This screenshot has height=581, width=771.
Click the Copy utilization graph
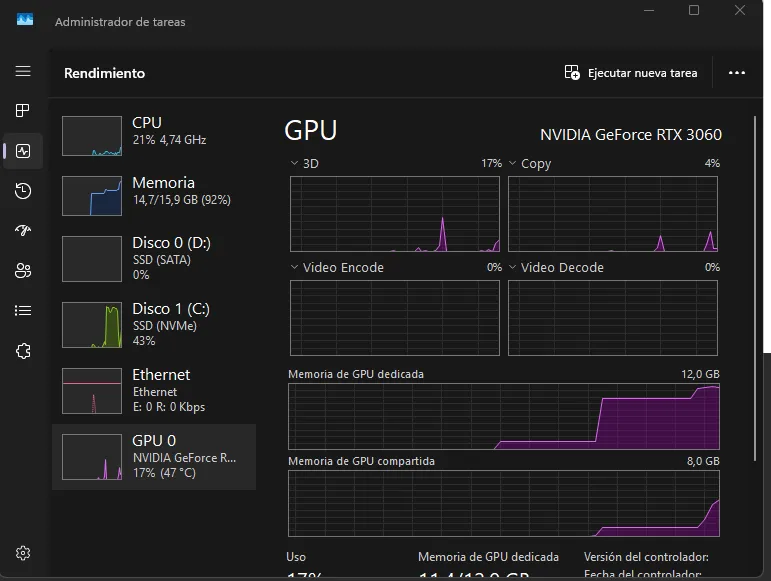click(x=613, y=214)
